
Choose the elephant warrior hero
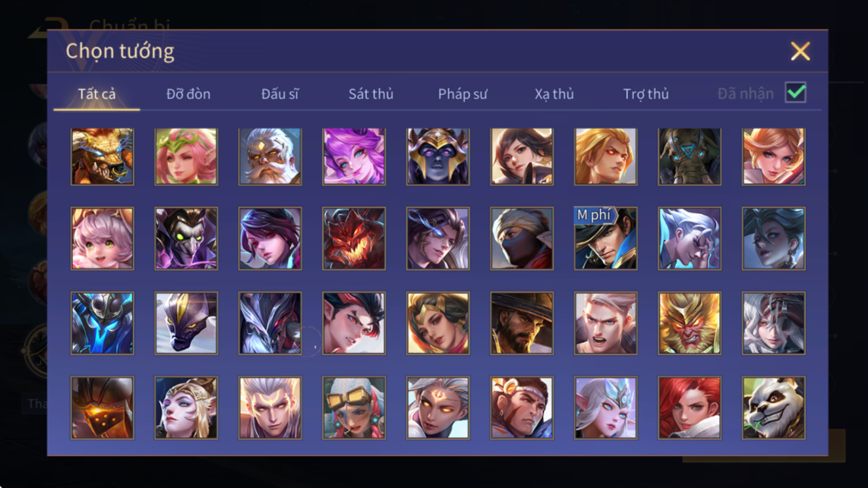point(690,156)
